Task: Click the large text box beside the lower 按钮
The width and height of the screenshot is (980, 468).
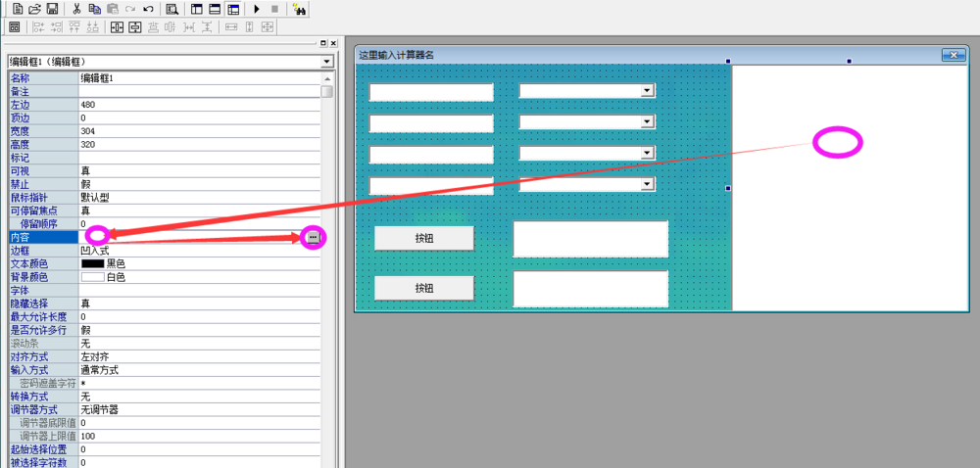Action: [x=591, y=289]
